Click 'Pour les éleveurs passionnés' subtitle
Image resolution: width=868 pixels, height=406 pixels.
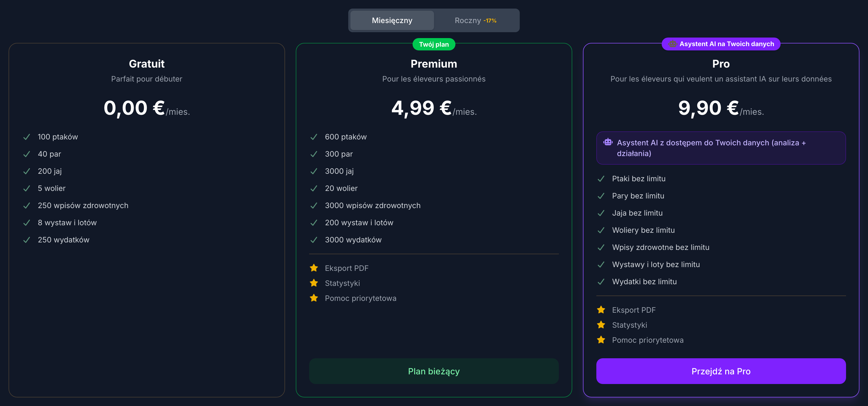434,79
